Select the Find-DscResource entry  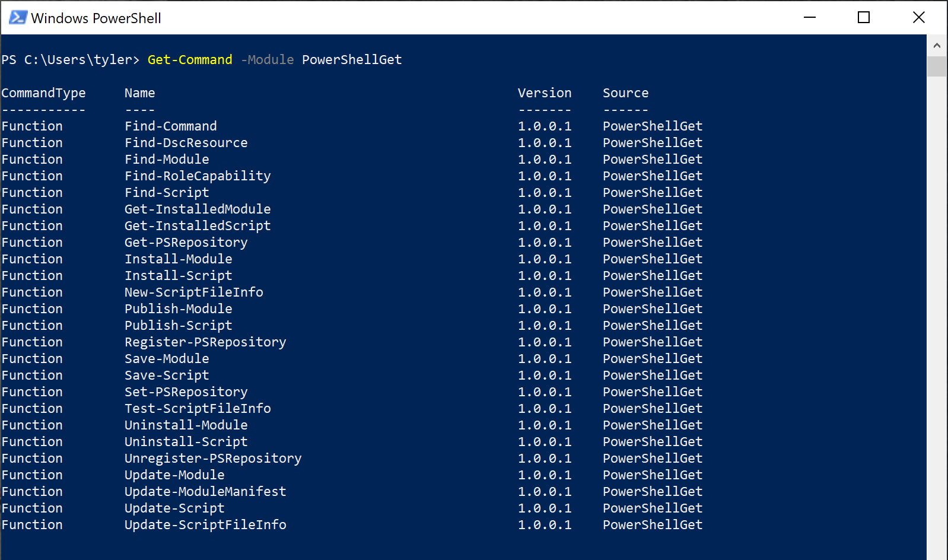[x=186, y=143]
